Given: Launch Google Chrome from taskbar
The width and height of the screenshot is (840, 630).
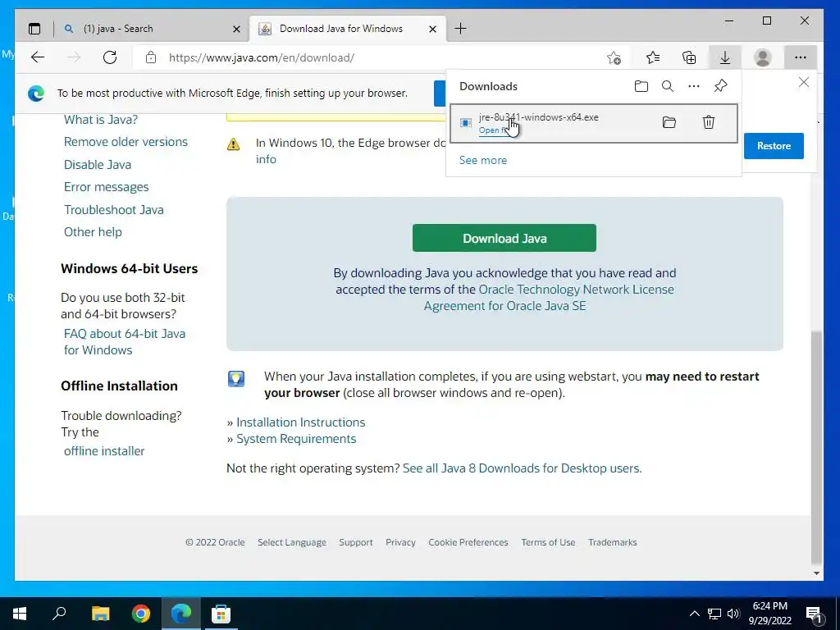Looking at the screenshot, I should tap(141, 614).
